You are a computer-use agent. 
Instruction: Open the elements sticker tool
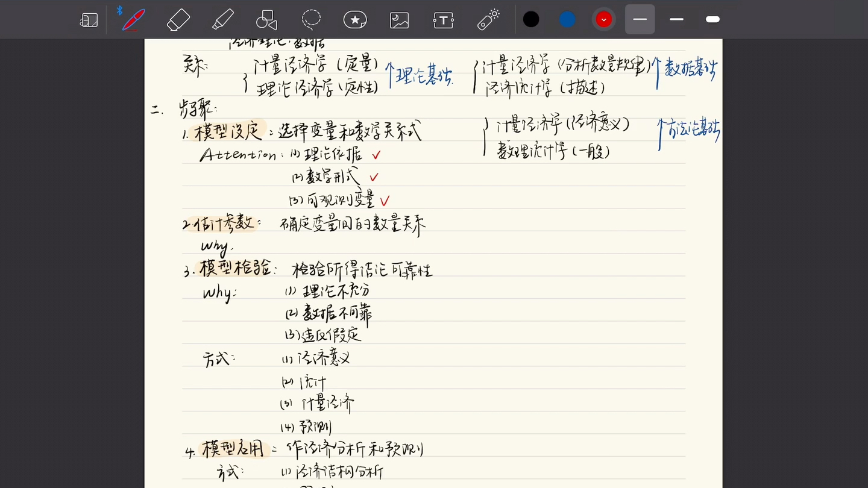point(354,19)
